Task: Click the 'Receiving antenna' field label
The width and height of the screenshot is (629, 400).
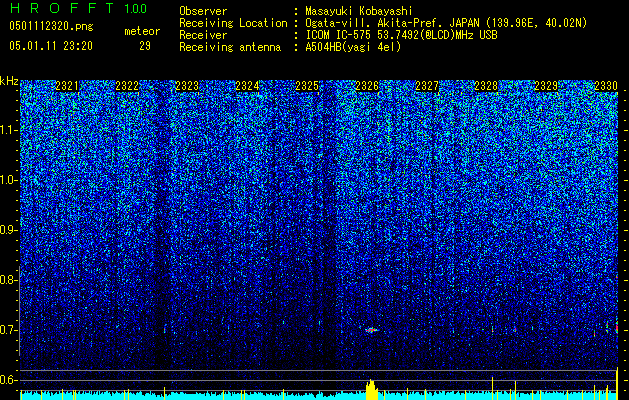Action: [230, 47]
